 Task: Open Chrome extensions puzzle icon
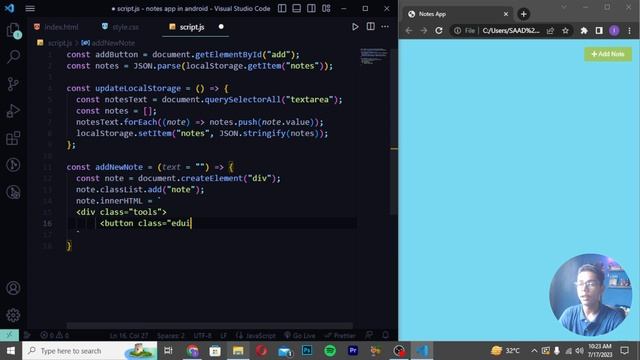pos(584,31)
